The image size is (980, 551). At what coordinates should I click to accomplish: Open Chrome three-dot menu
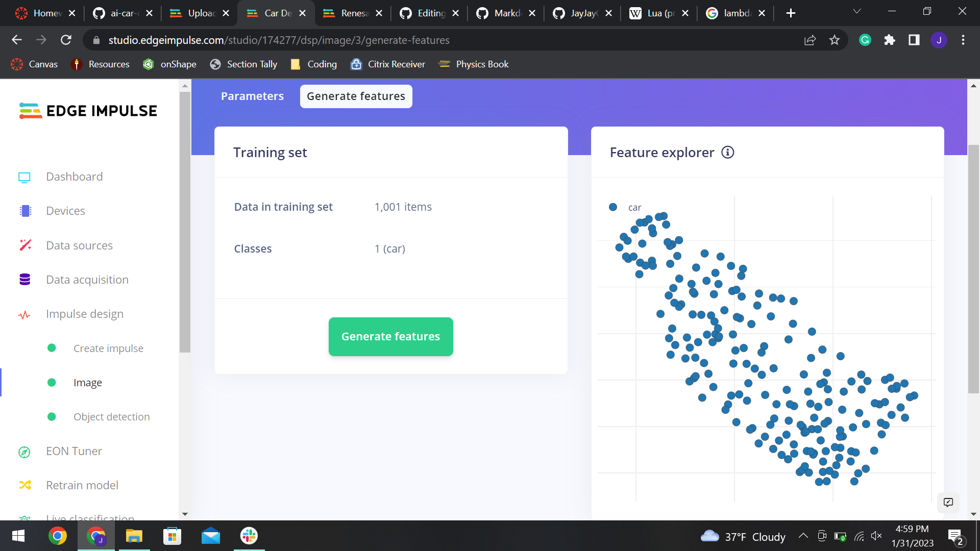(963, 40)
